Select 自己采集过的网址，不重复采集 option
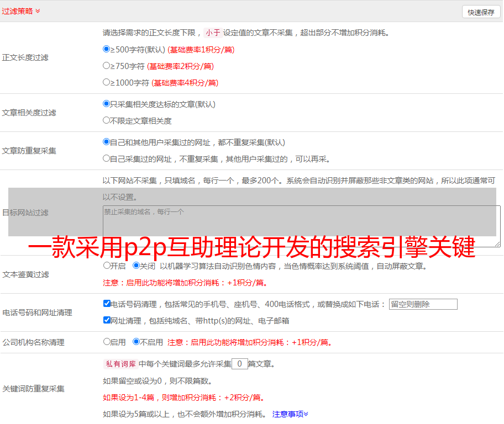Image resolution: width=504 pixels, height=424 pixels. coord(107,158)
